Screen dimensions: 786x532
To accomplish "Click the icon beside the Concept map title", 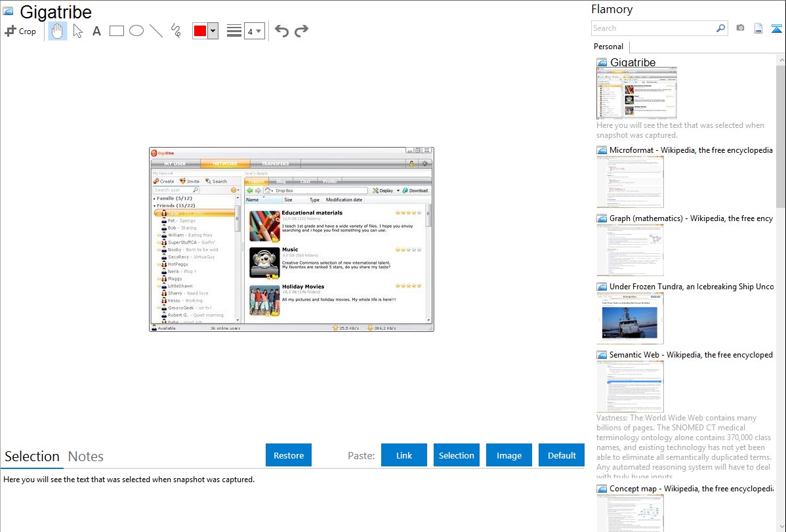I will 602,488.
